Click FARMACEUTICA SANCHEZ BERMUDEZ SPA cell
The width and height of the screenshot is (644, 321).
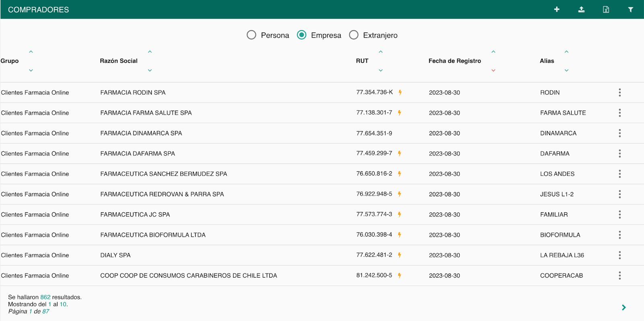click(x=164, y=174)
